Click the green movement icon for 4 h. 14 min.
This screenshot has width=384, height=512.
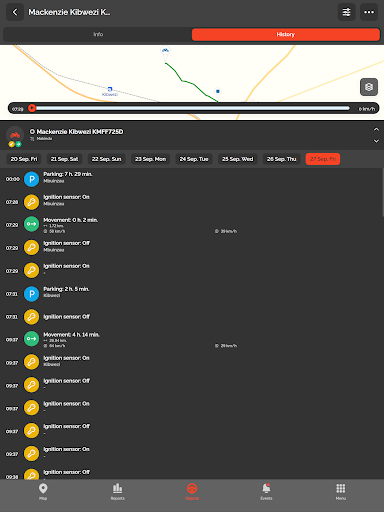pyautogui.click(x=31, y=339)
